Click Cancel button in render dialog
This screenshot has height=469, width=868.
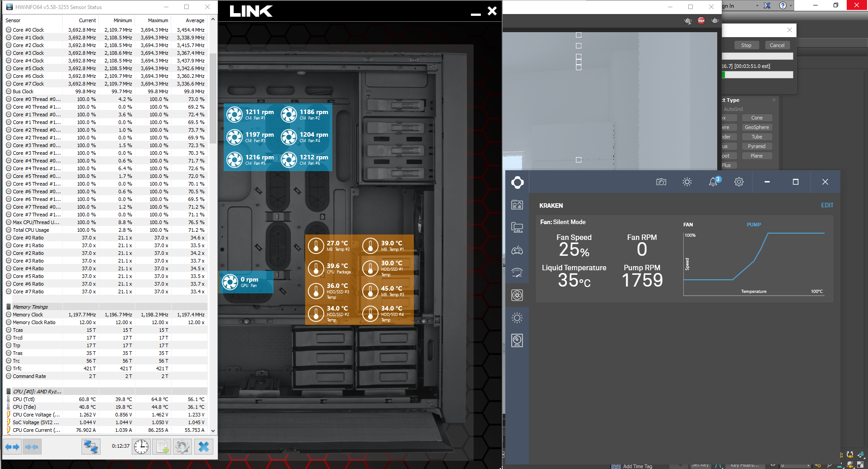coord(777,45)
